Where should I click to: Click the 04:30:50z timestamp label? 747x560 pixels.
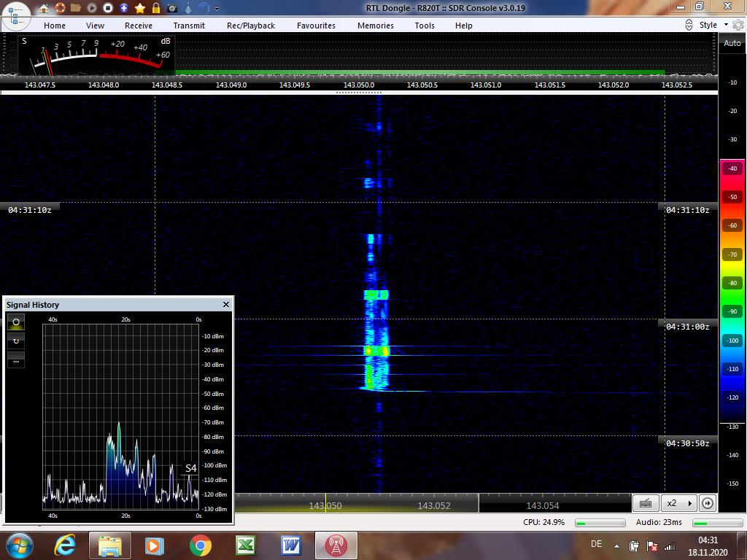687,443
